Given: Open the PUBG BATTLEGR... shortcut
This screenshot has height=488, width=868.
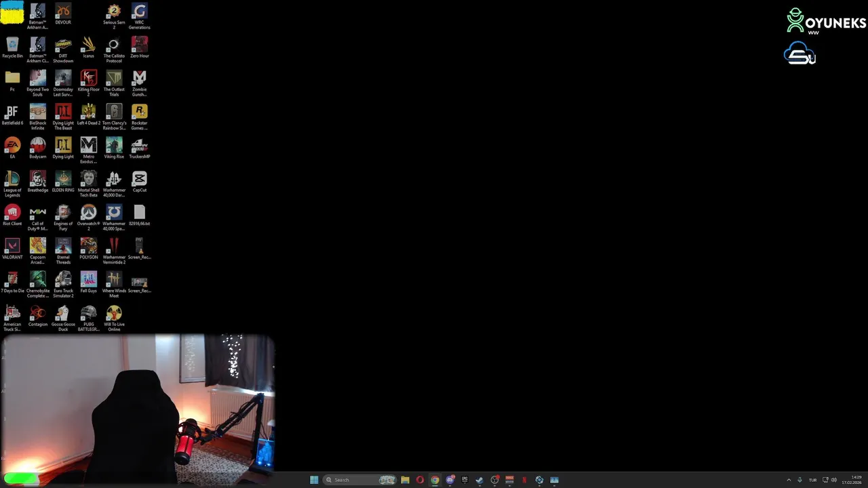Looking at the screenshot, I should click(x=88, y=318).
